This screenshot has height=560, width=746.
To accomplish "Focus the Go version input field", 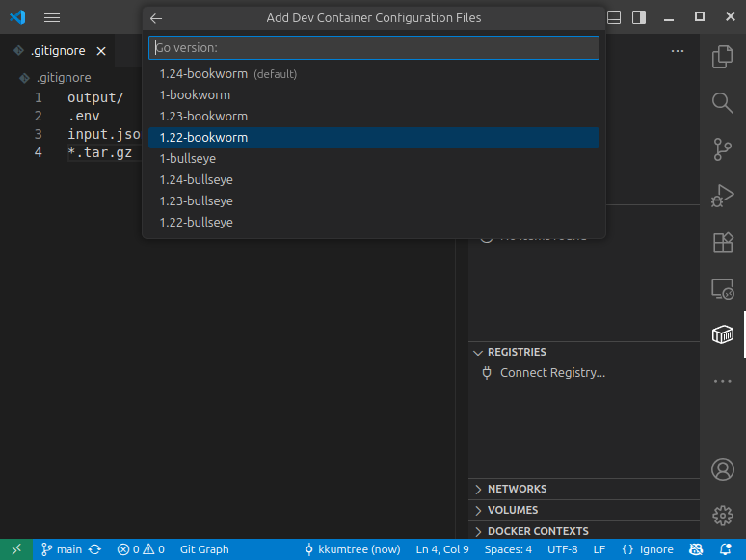I will click(373, 47).
